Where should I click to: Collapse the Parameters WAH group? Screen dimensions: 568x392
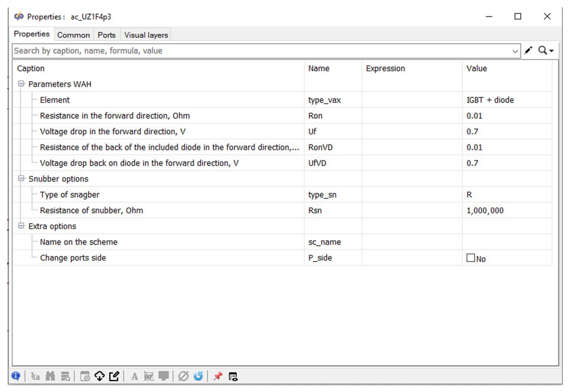21,84
